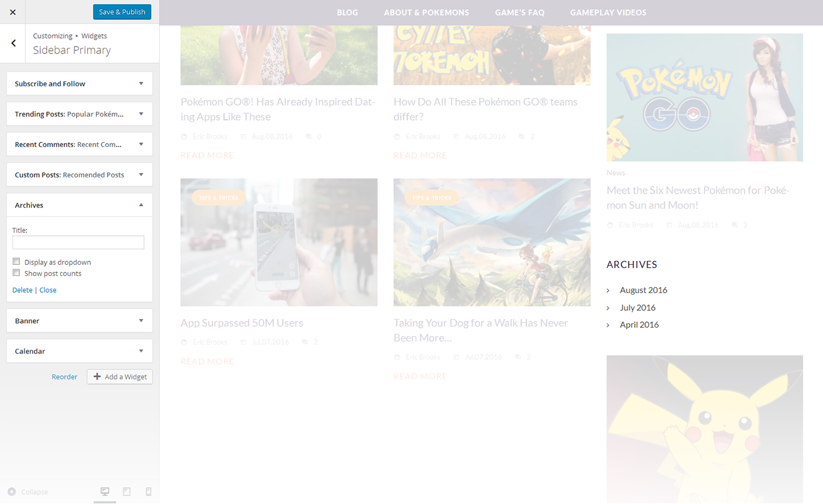This screenshot has width=823, height=504.
Task: Click the plus icon on Add a Widget
Action: coord(97,377)
